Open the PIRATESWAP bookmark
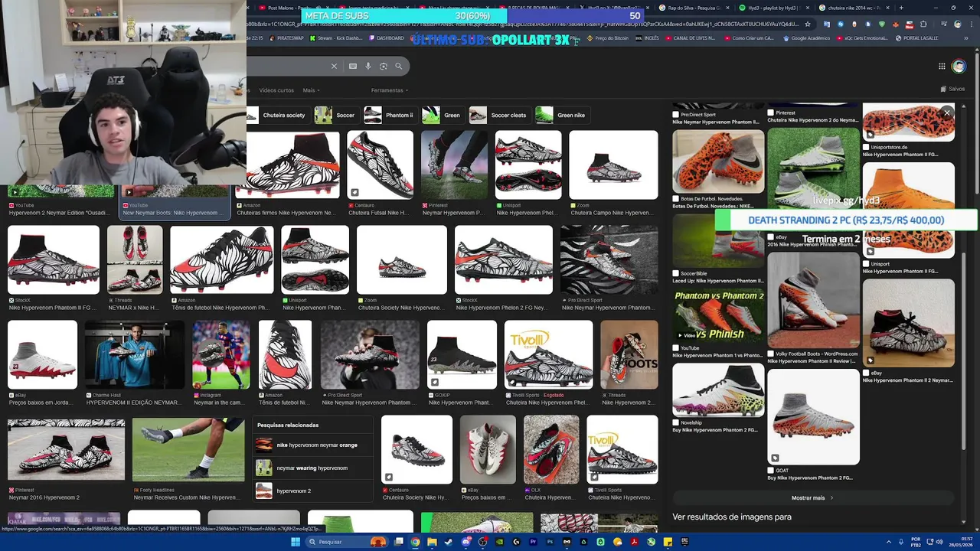 point(286,37)
